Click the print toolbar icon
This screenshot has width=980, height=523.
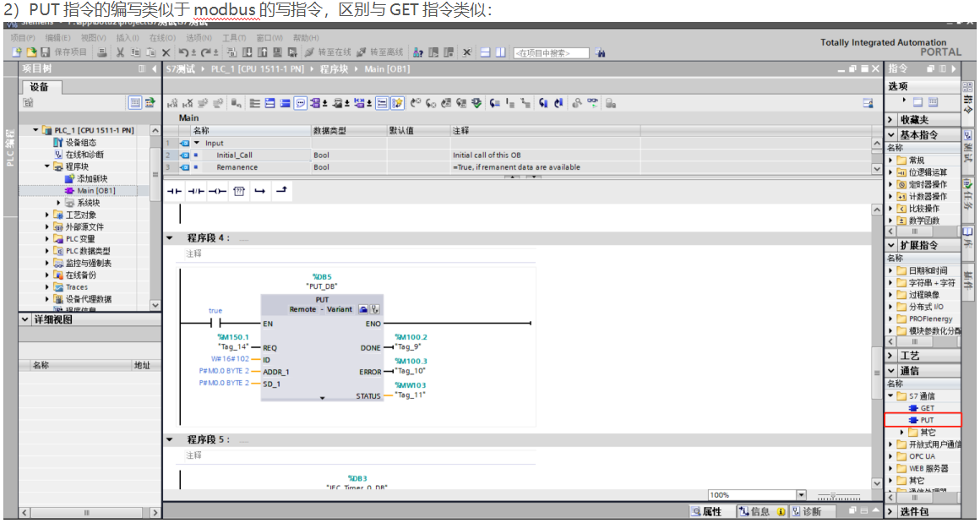click(102, 52)
